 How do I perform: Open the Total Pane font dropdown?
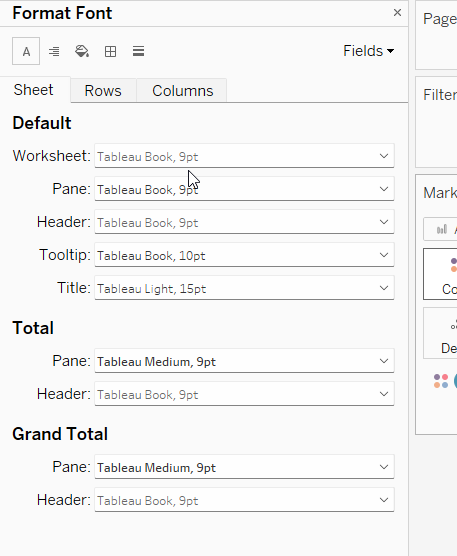(244, 361)
